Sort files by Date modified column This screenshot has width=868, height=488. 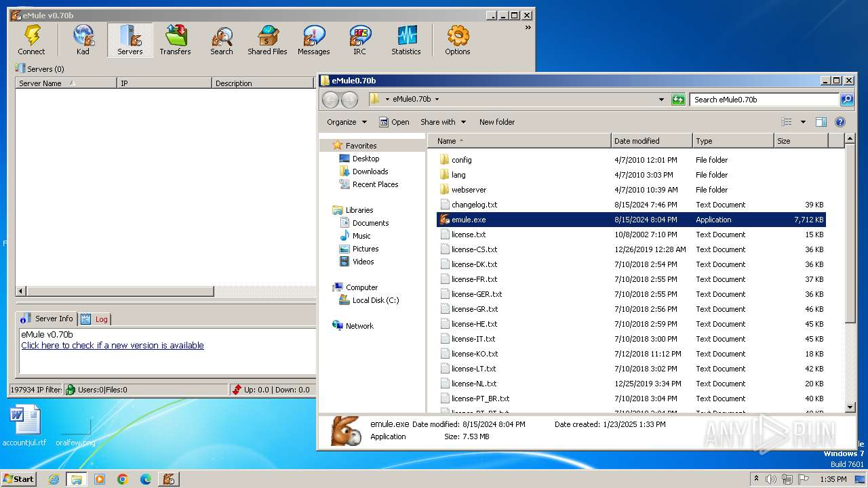[x=652, y=141]
